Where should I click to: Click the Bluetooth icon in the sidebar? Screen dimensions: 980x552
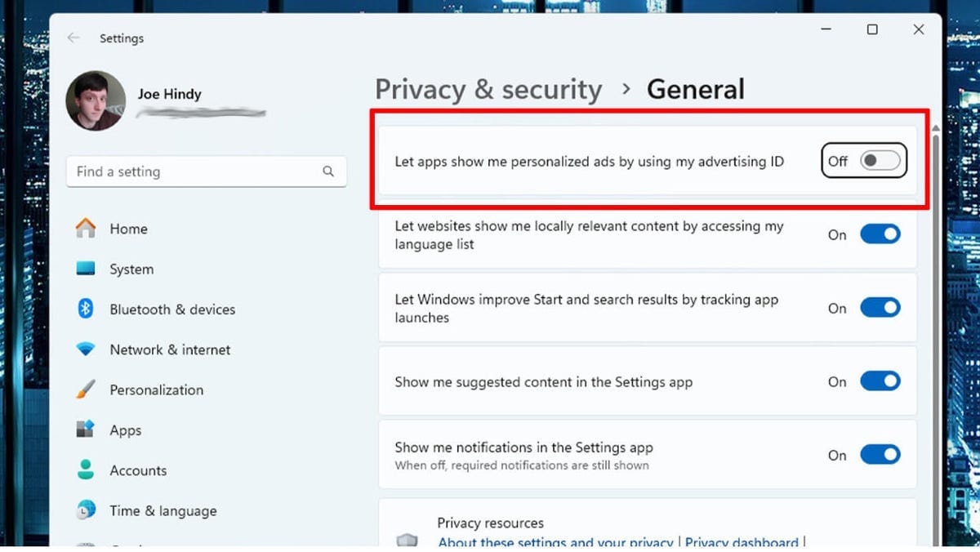(86, 309)
